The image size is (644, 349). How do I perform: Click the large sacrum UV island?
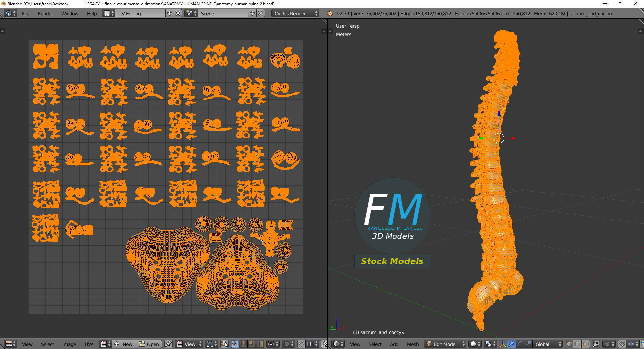click(x=168, y=265)
